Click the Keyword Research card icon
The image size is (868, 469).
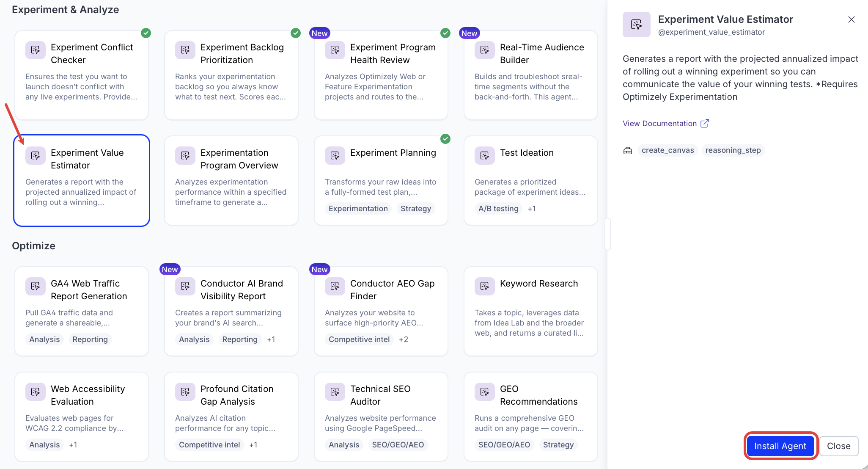point(485,286)
